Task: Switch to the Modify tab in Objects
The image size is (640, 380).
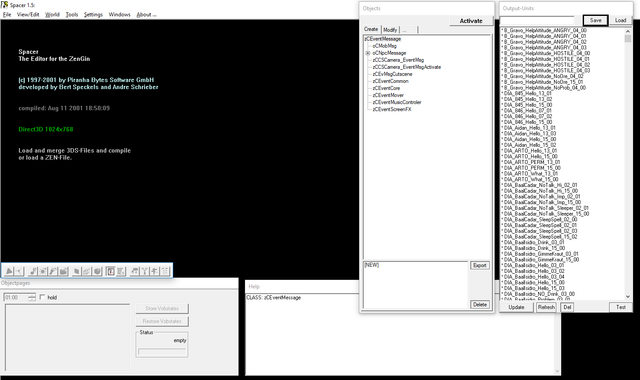Action: [390, 30]
